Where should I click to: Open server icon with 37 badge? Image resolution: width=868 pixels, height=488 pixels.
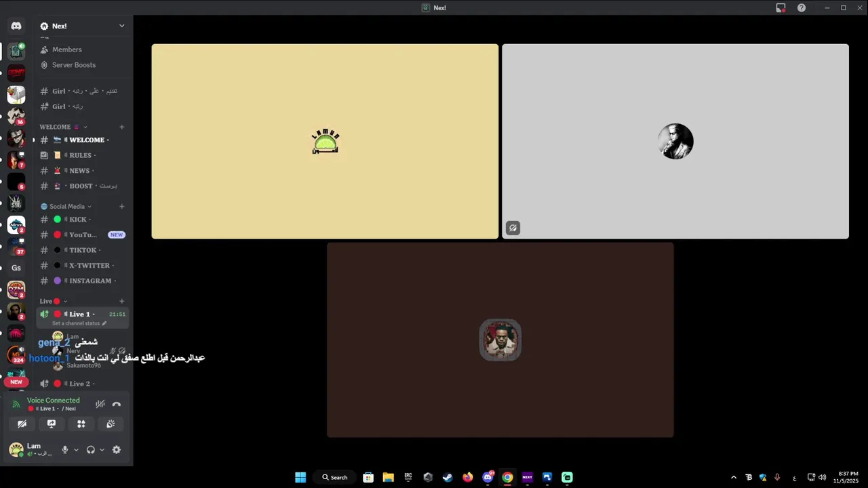pyautogui.click(x=16, y=246)
